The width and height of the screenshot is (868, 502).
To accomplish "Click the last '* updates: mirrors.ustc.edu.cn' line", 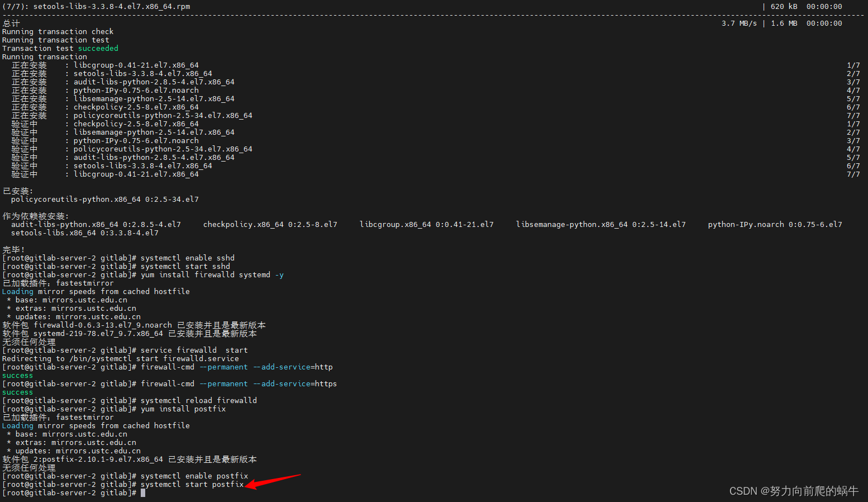I will (74, 451).
